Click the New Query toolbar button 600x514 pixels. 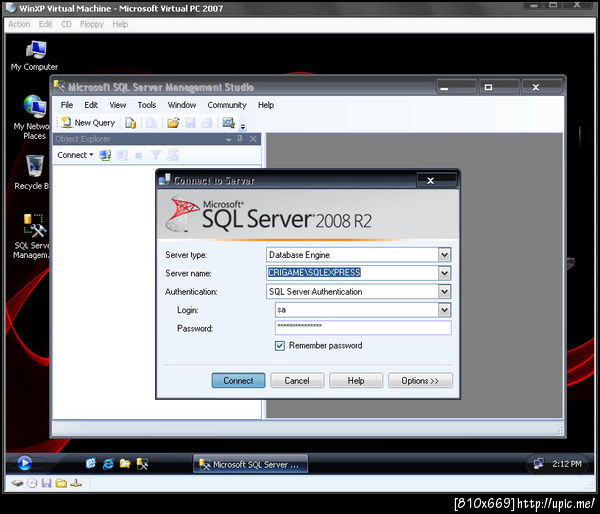pos(88,123)
